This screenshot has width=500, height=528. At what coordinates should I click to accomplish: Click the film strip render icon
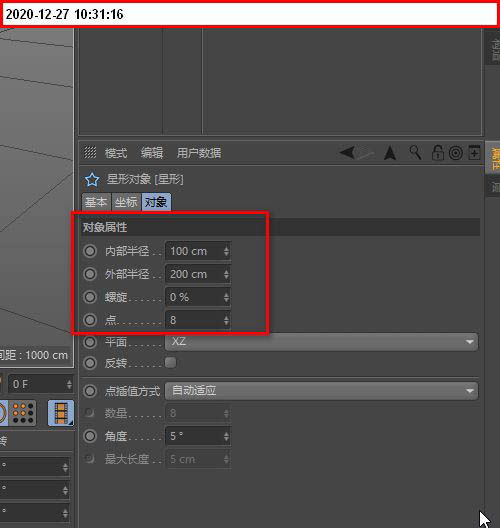(61, 413)
